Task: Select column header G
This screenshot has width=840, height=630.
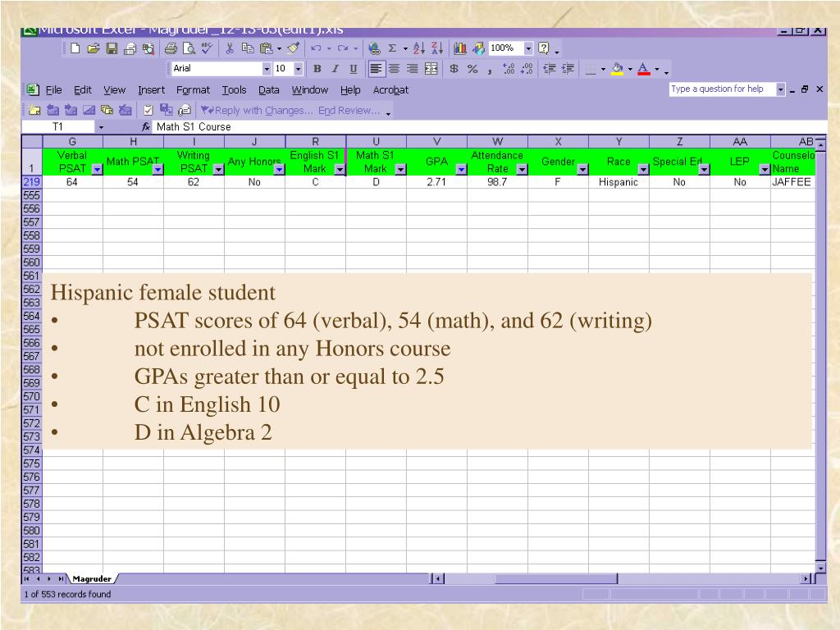Action: tap(72, 142)
